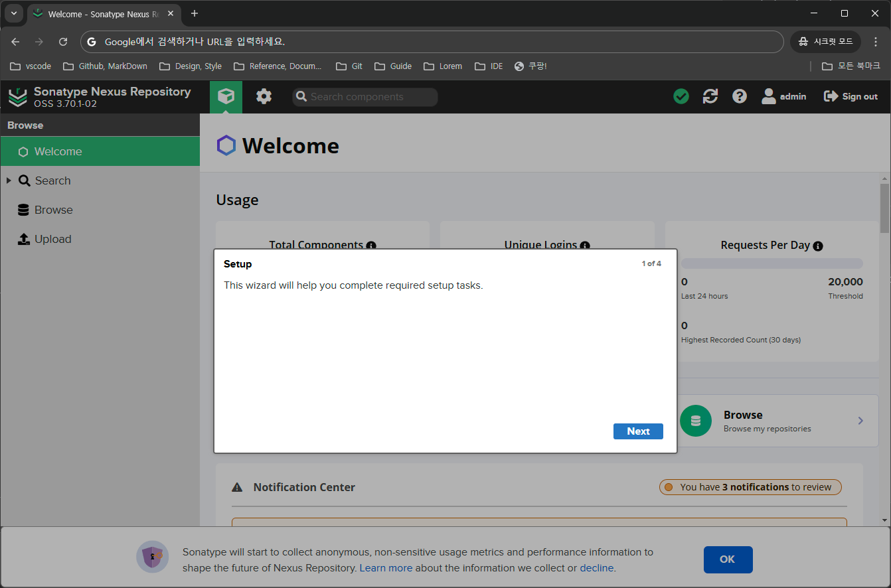Click the scrollbar down arrow
Screen dimensions: 891x588
(884, 520)
